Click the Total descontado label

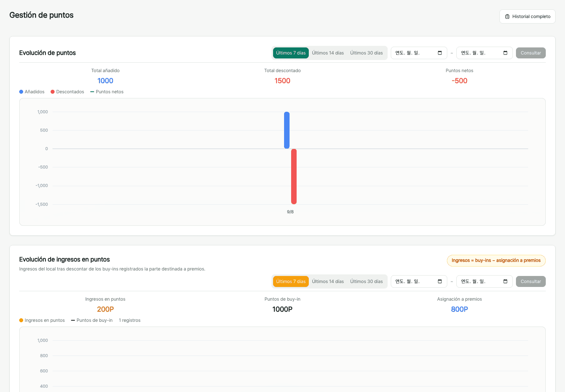pos(282,71)
